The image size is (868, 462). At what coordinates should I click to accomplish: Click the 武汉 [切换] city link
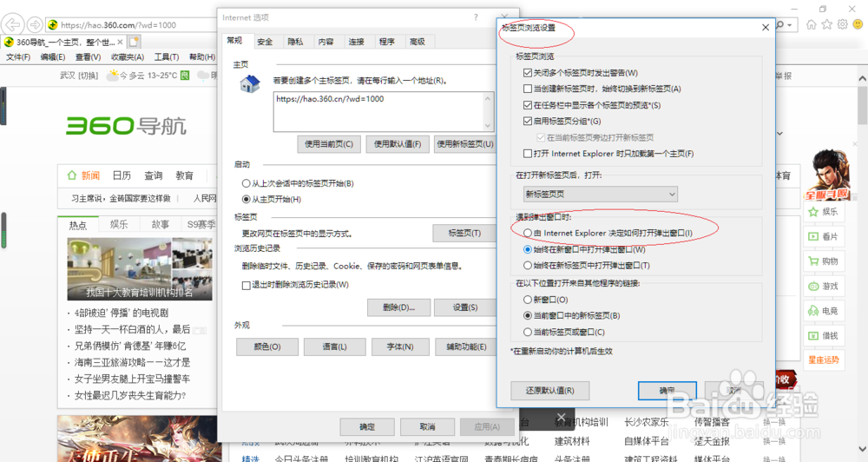pos(79,76)
